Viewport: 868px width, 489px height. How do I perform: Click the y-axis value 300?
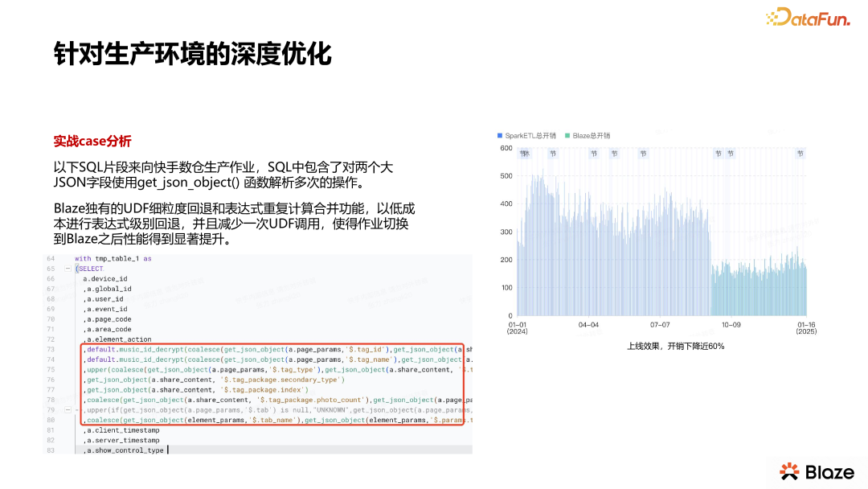click(x=506, y=232)
